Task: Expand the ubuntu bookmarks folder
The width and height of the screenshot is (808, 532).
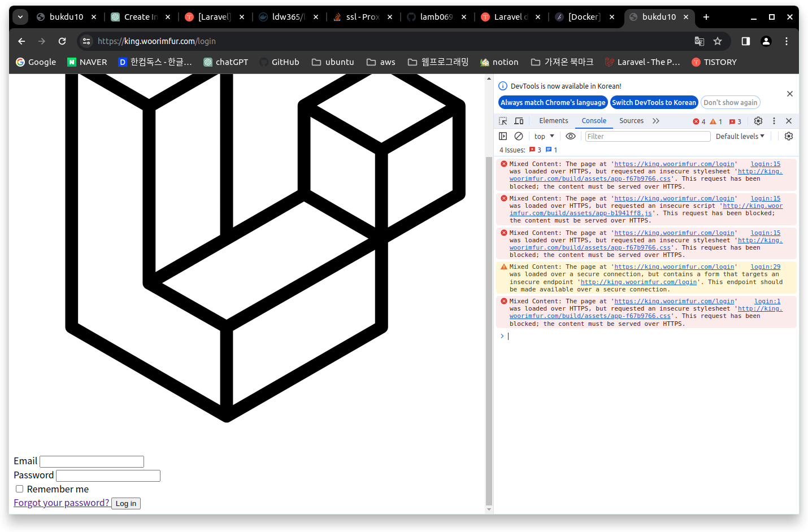Action: point(333,62)
